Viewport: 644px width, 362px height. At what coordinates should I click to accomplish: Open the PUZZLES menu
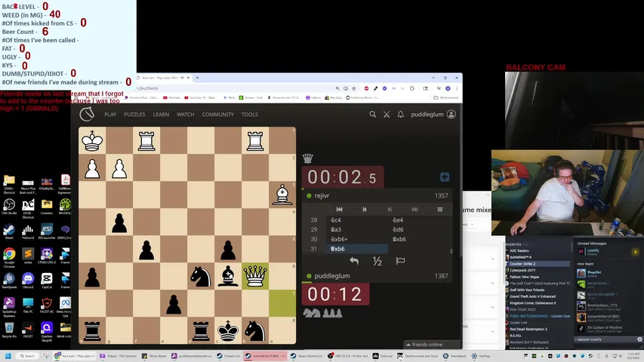(x=134, y=115)
